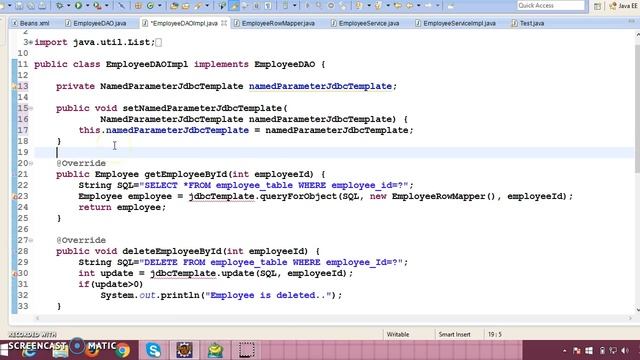
Task: Click the Last Edit Location icon
Action: click(x=397, y=6)
